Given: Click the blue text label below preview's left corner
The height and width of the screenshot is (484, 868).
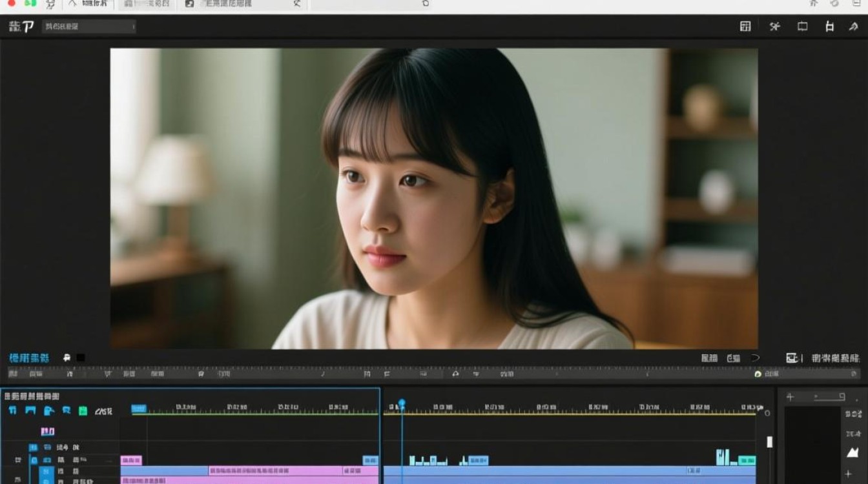Looking at the screenshot, I should (29, 358).
